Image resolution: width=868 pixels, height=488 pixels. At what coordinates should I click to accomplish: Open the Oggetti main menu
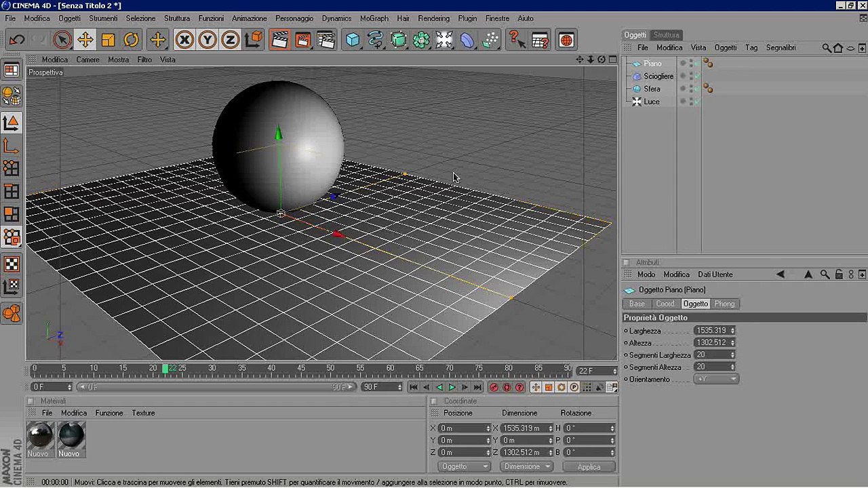coord(69,18)
